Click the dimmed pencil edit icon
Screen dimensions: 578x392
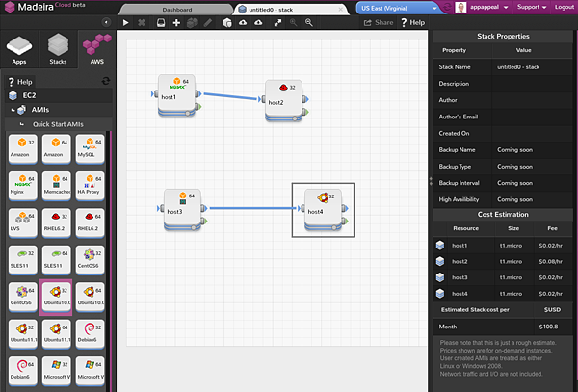pyautogui.click(x=207, y=23)
